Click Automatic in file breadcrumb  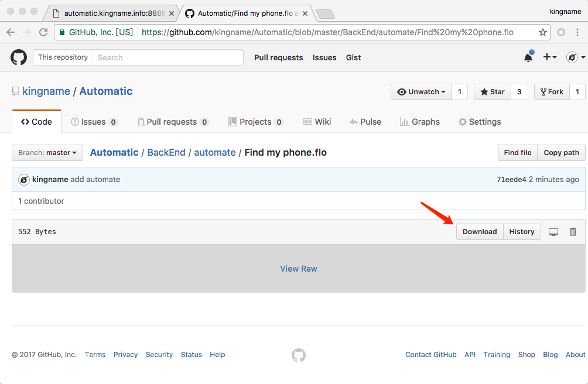[x=114, y=152]
